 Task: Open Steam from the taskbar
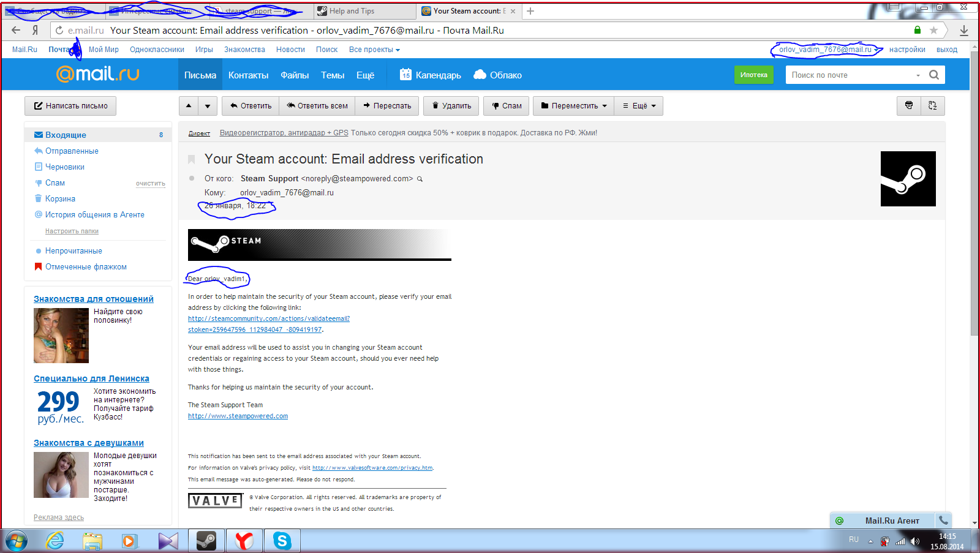[206, 541]
